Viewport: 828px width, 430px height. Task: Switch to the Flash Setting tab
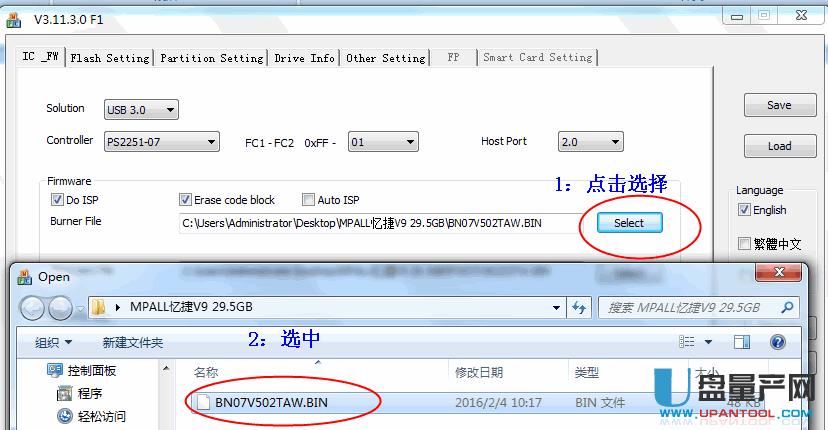[109, 58]
